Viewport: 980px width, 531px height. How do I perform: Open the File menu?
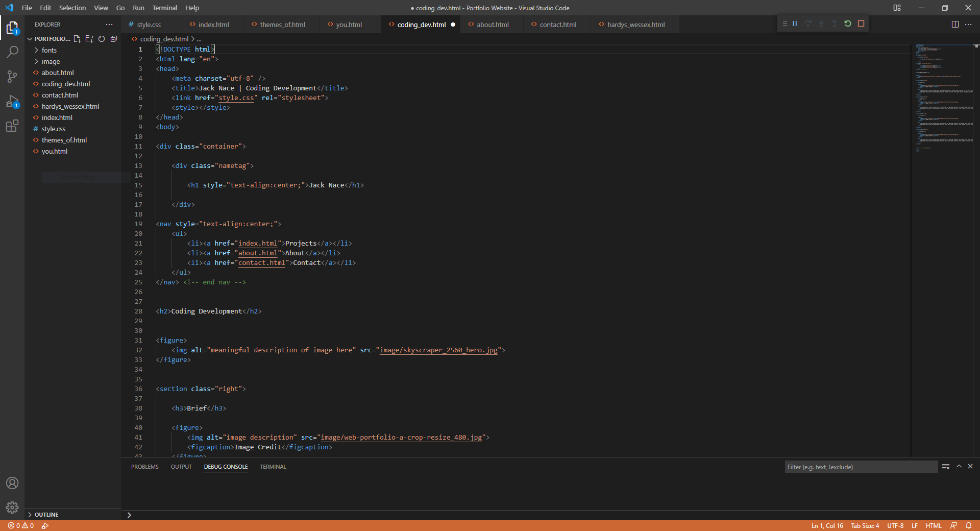[x=27, y=8]
